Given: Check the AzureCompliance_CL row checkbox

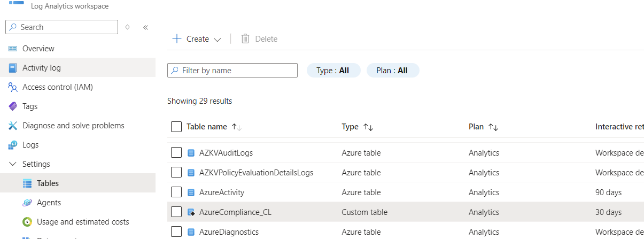Looking at the screenshot, I should click(176, 212).
